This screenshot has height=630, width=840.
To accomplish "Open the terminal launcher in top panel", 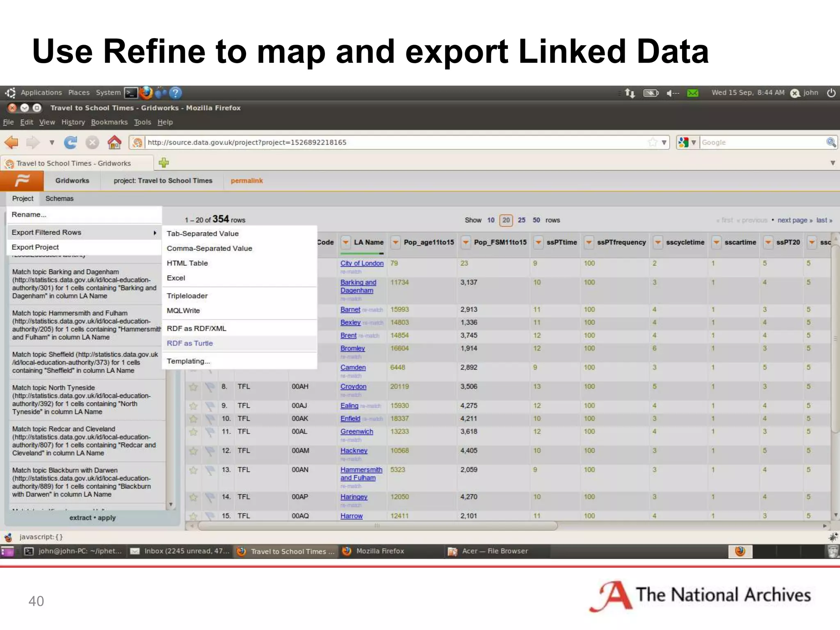I will [x=131, y=93].
